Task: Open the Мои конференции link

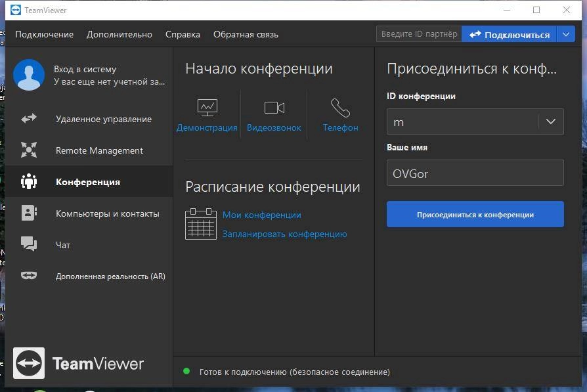Action: (262, 215)
